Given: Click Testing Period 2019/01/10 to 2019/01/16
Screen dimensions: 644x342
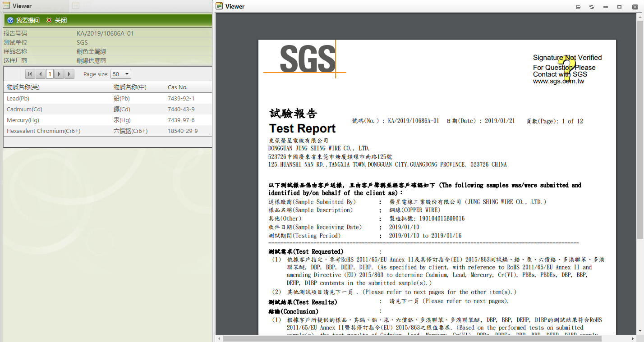Looking at the screenshot, I should [x=425, y=236].
